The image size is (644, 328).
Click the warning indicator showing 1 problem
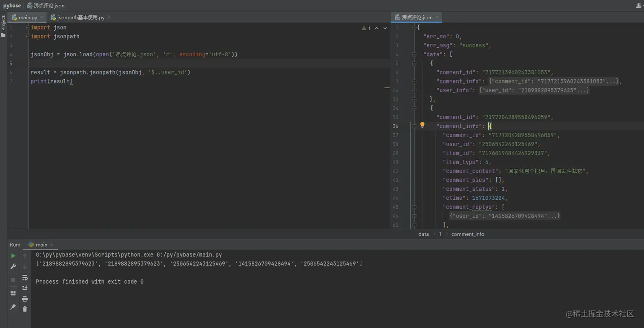pyautogui.click(x=366, y=28)
